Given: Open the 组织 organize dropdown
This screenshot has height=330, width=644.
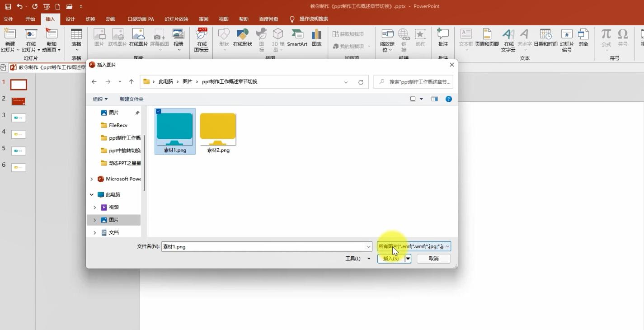Looking at the screenshot, I should 100,99.
